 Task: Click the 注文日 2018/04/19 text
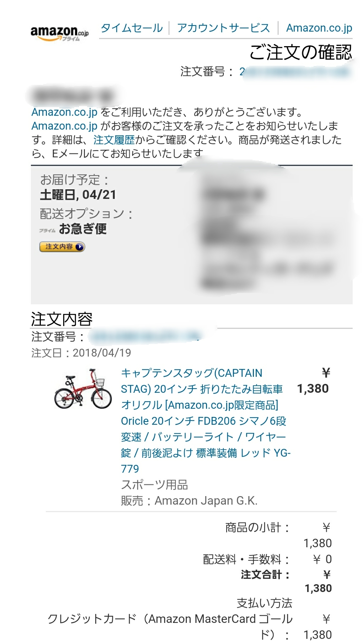pyautogui.click(x=81, y=353)
